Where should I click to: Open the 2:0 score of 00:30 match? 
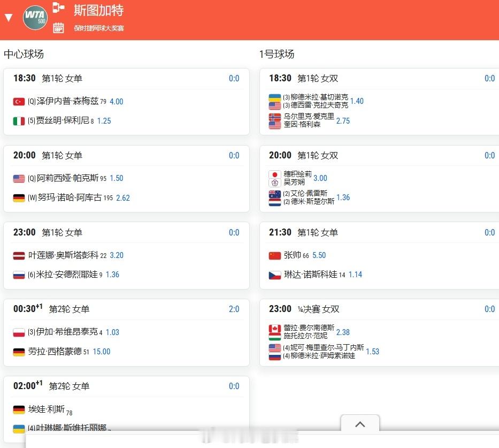click(x=234, y=309)
